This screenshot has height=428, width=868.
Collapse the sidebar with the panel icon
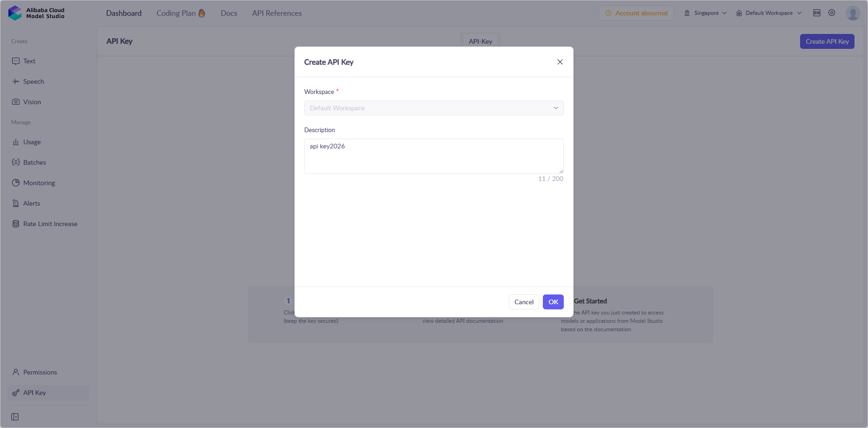tap(15, 417)
